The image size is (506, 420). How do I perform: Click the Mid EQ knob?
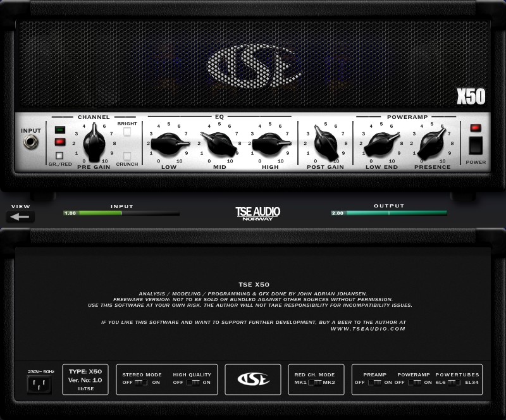(x=219, y=144)
